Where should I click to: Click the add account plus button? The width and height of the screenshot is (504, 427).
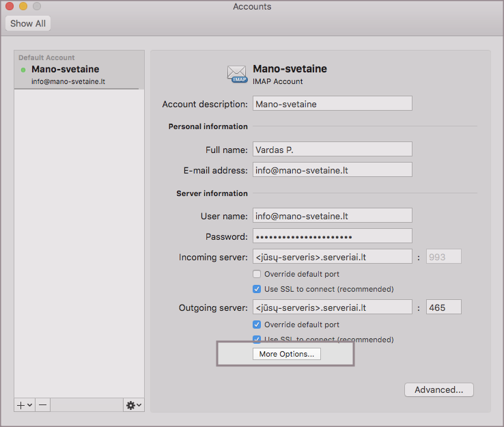tap(24, 405)
